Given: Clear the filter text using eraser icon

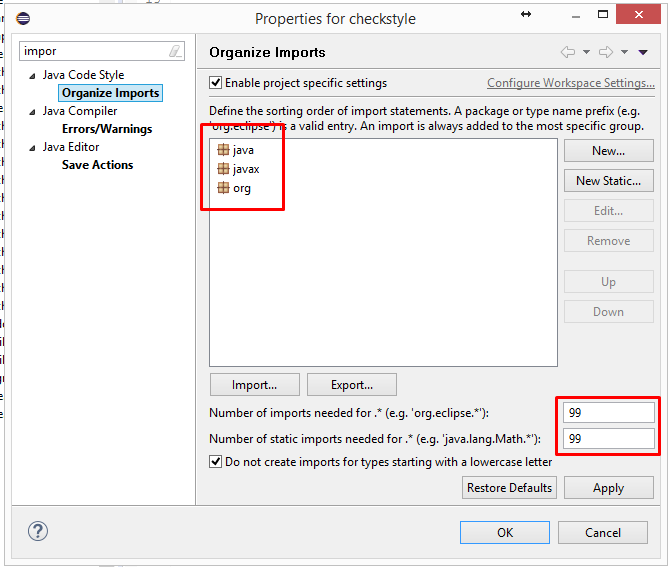Looking at the screenshot, I should 175,51.
